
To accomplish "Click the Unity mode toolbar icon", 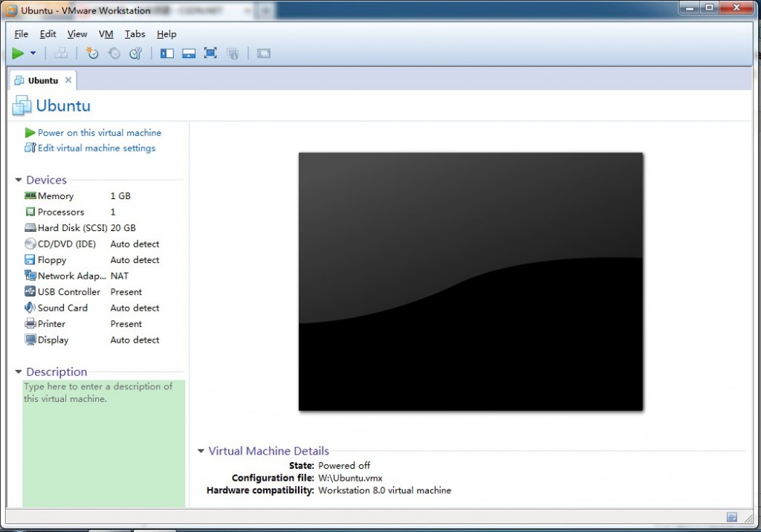I will pos(233,53).
